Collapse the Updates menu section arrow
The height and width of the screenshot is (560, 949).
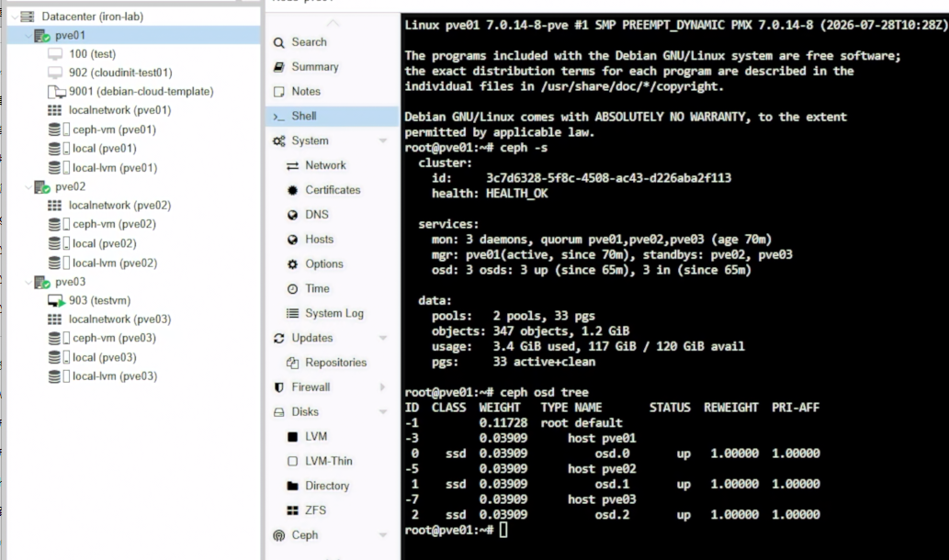382,338
